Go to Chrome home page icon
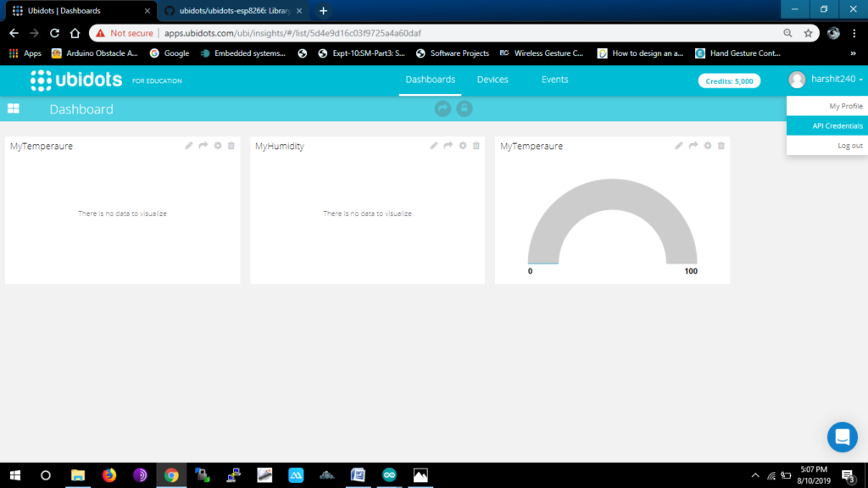 point(75,33)
